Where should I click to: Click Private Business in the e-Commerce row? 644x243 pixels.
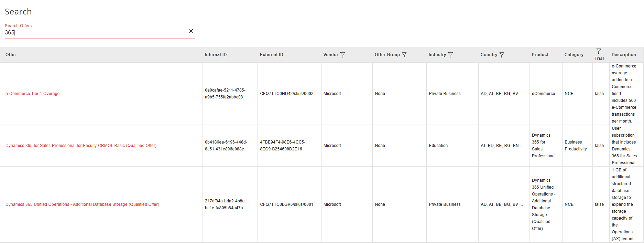[445, 94]
